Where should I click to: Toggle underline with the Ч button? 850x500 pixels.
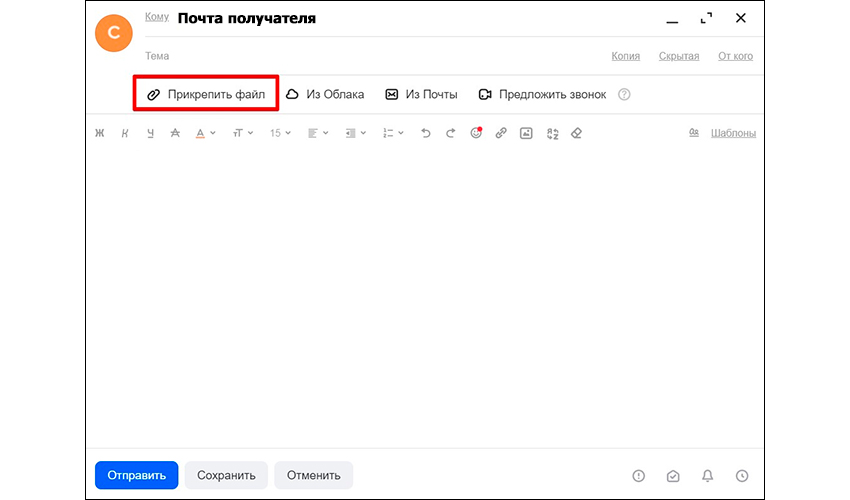click(150, 133)
